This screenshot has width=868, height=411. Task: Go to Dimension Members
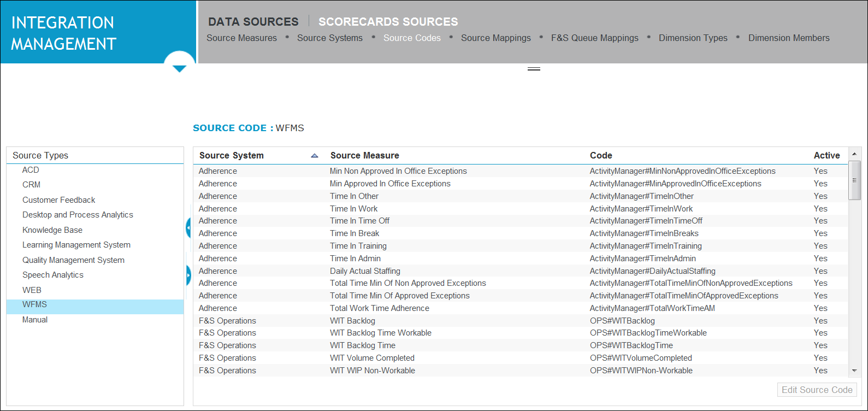789,38
